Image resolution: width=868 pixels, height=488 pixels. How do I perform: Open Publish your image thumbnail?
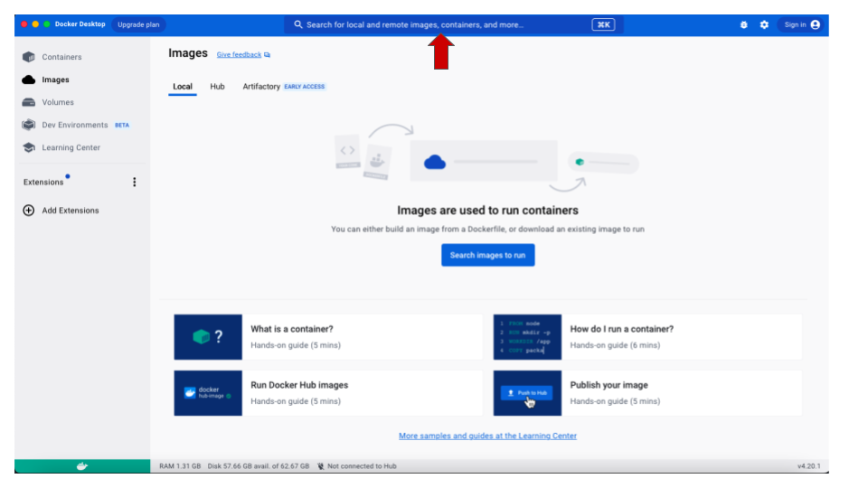527,393
